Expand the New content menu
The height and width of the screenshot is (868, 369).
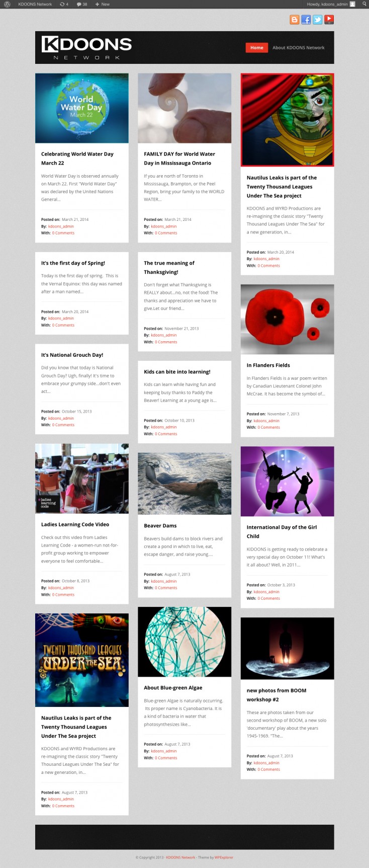[x=103, y=4]
